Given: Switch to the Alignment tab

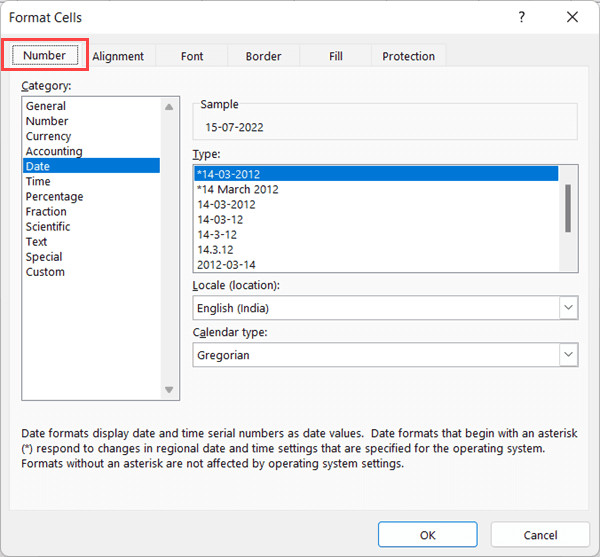Looking at the screenshot, I should pos(118,57).
